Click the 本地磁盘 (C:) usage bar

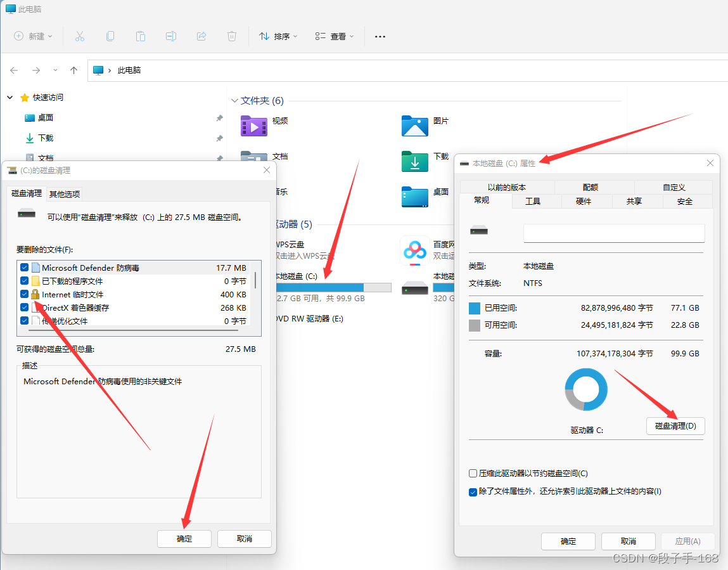[x=333, y=288]
